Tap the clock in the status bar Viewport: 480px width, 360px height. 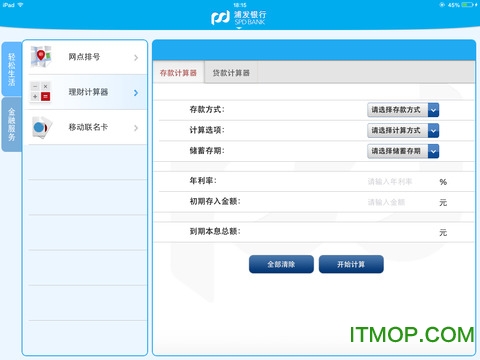point(240,5)
